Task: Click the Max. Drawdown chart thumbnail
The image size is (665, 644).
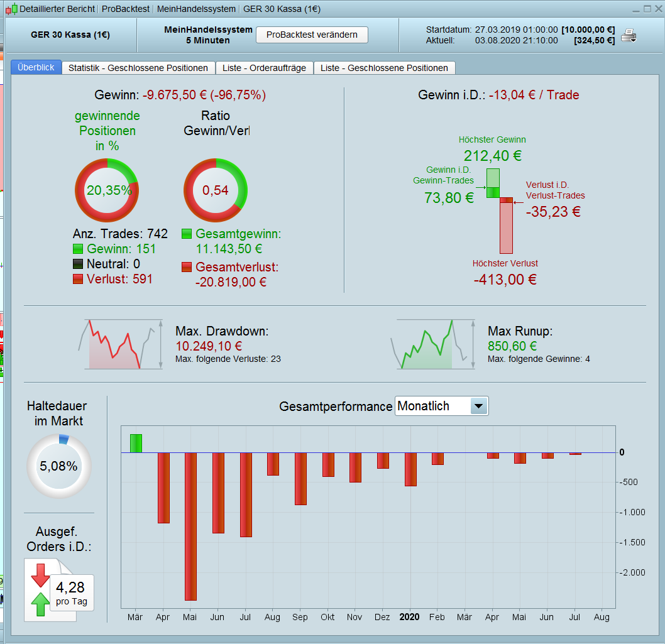Action: pos(121,344)
